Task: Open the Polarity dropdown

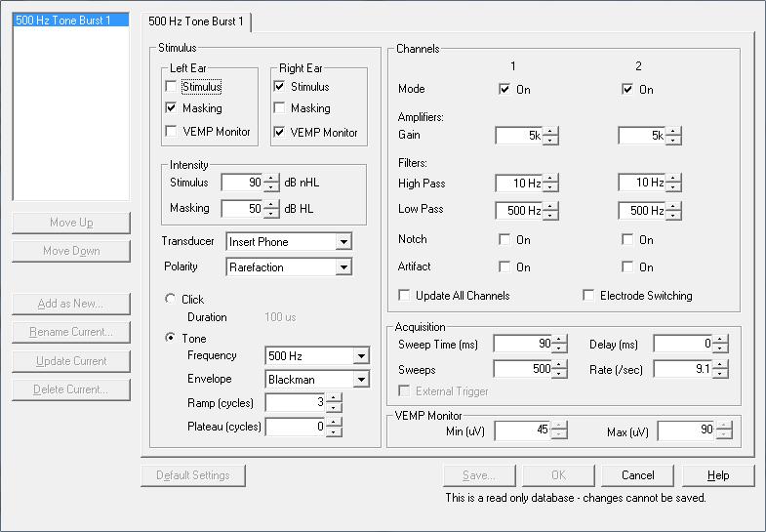Action: pyautogui.click(x=343, y=267)
